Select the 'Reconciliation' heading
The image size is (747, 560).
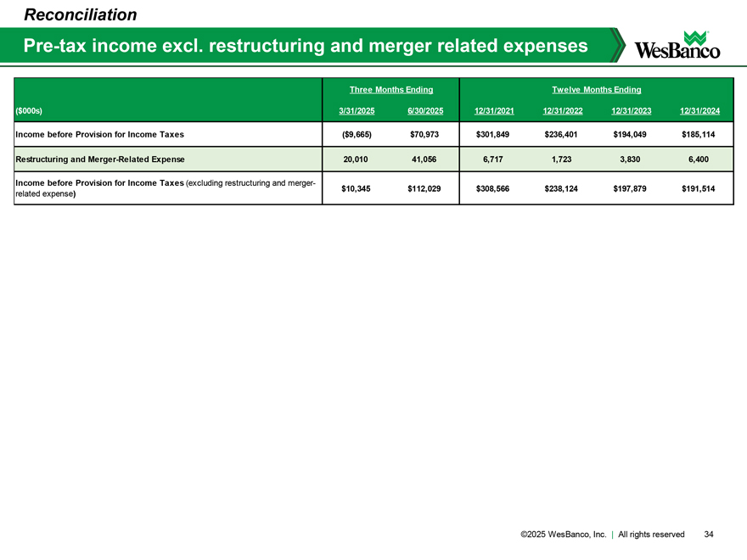coord(81,14)
